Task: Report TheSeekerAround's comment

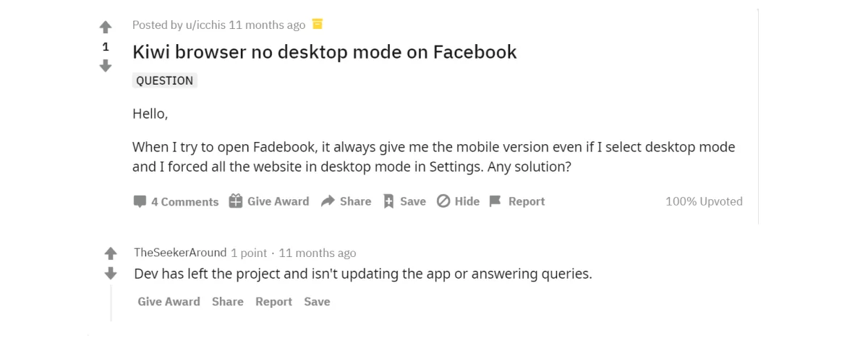Action: click(x=273, y=302)
